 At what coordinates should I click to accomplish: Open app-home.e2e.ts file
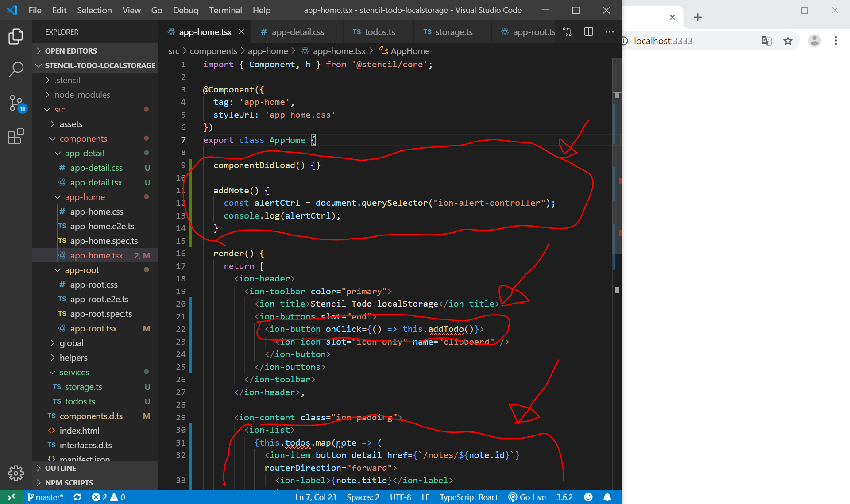[95, 226]
